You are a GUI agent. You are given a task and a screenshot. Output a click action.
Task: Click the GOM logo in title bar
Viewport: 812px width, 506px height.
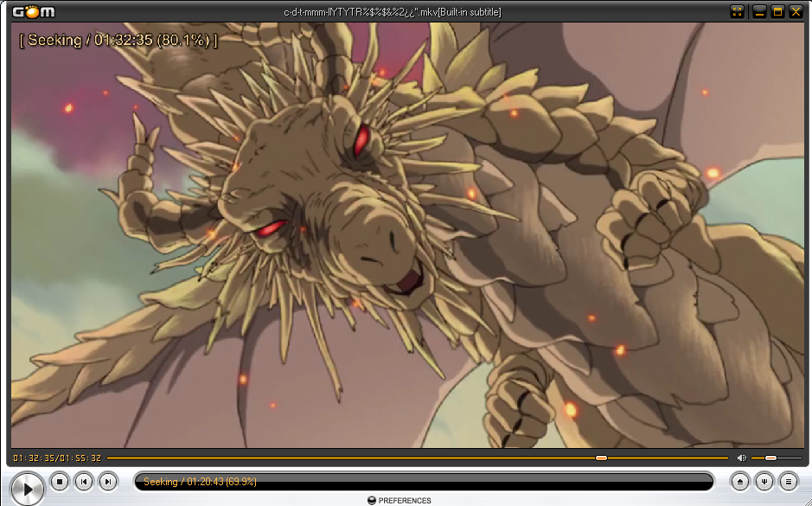coord(34,11)
